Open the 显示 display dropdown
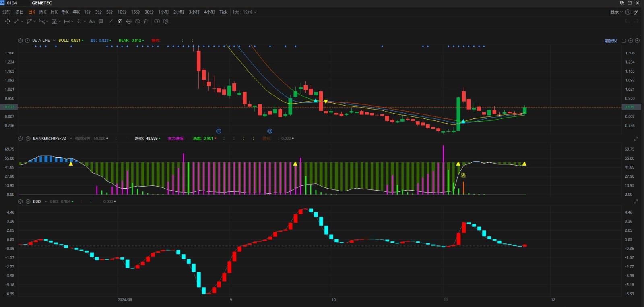 [x=616, y=12]
